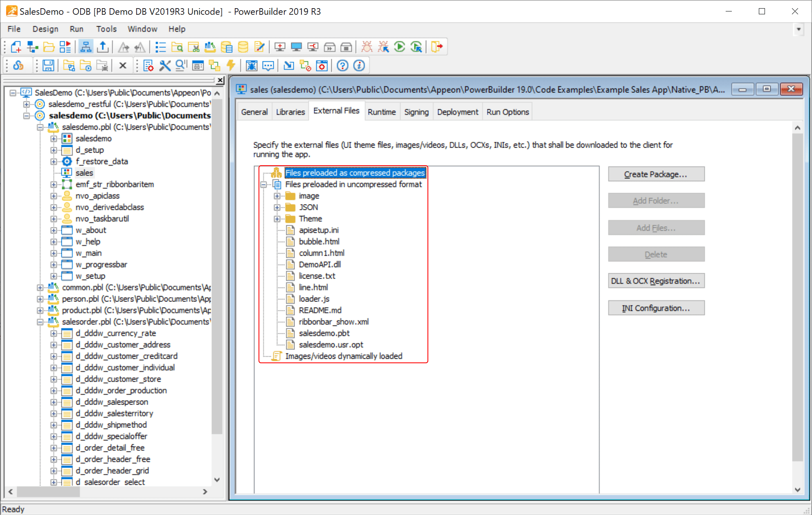Open the To-Do List icon
Screen dimensions: 812x515
pyautogui.click(x=160, y=47)
